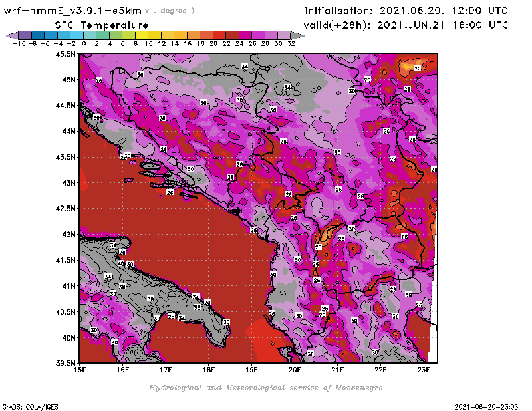
Task: Select the 'GrADS: COLA/IGES' credit text
Action: pyautogui.click(x=30, y=406)
